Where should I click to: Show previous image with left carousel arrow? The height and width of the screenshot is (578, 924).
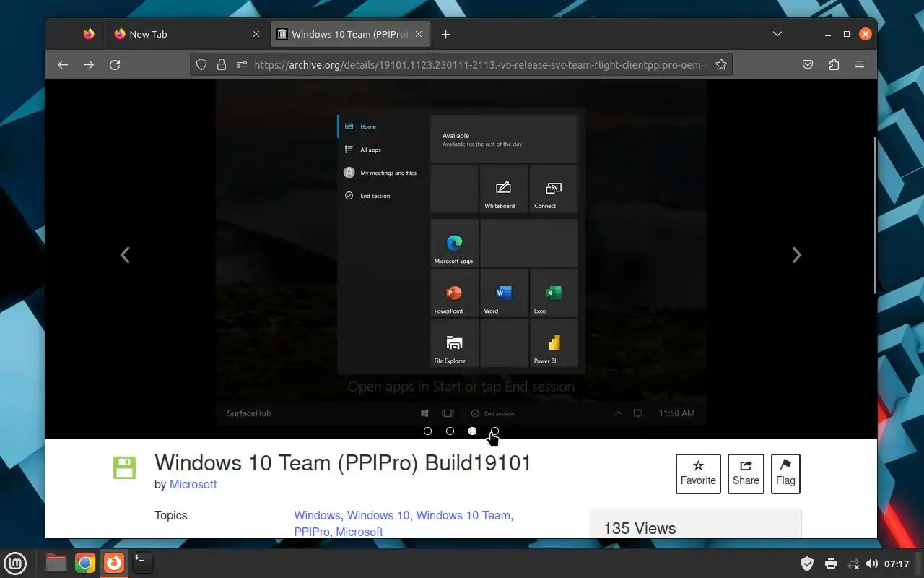click(125, 254)
